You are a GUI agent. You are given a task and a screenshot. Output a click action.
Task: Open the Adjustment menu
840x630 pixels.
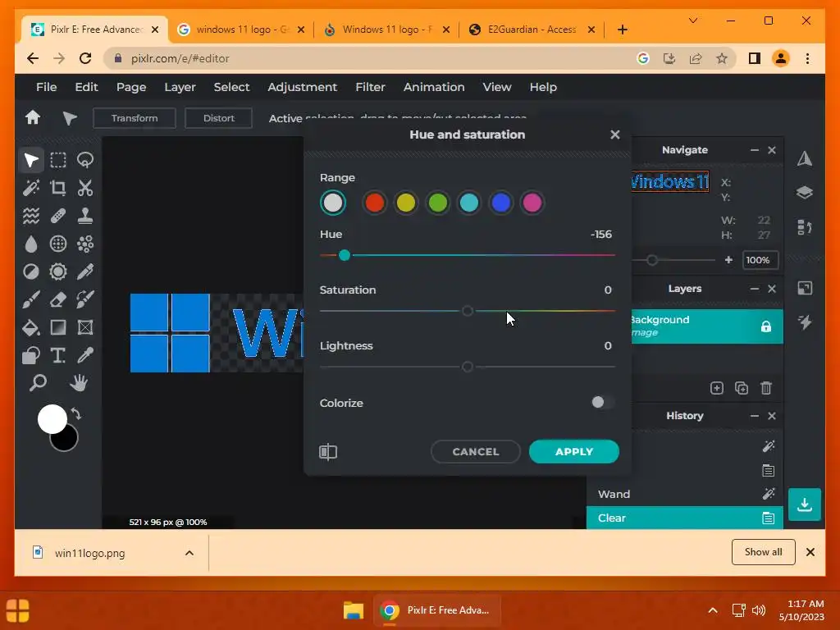(302, 87)
